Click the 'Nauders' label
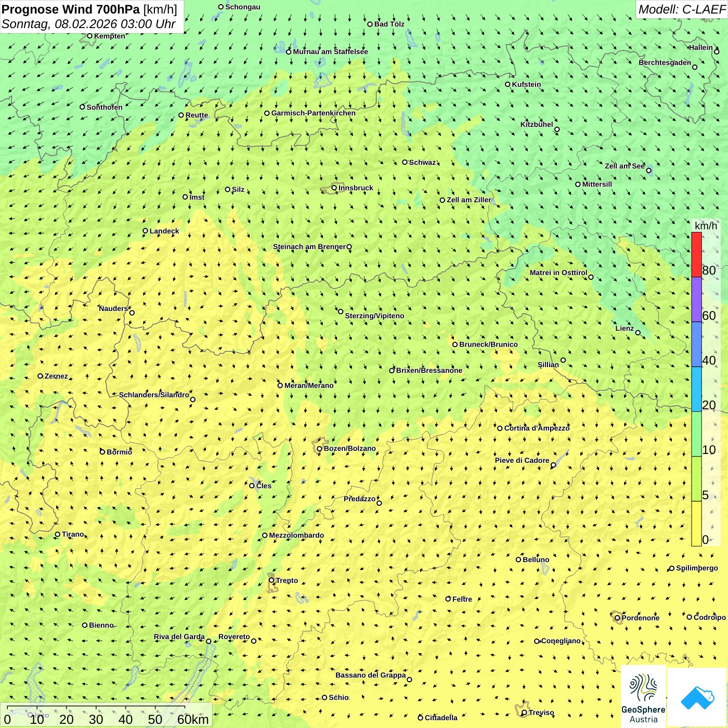Image resolution: width=728 pixels, height=728 pixels. (x=113, y=308)
